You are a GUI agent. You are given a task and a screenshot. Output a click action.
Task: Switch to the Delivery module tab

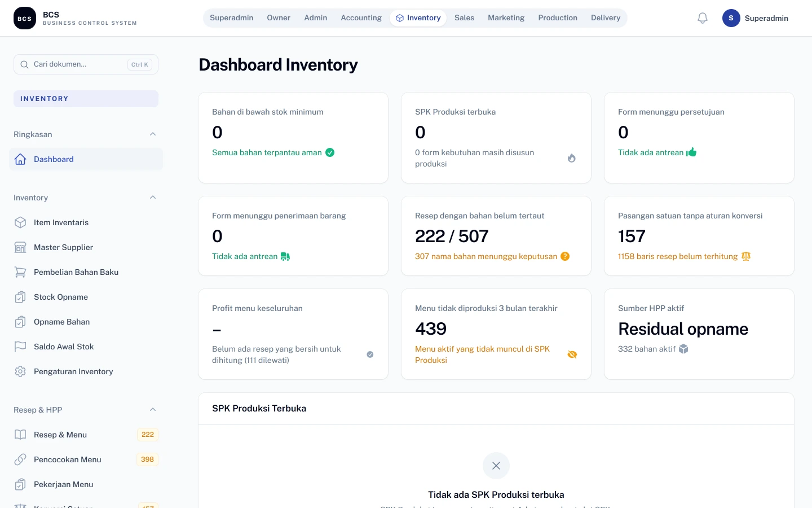coord(606,18)
